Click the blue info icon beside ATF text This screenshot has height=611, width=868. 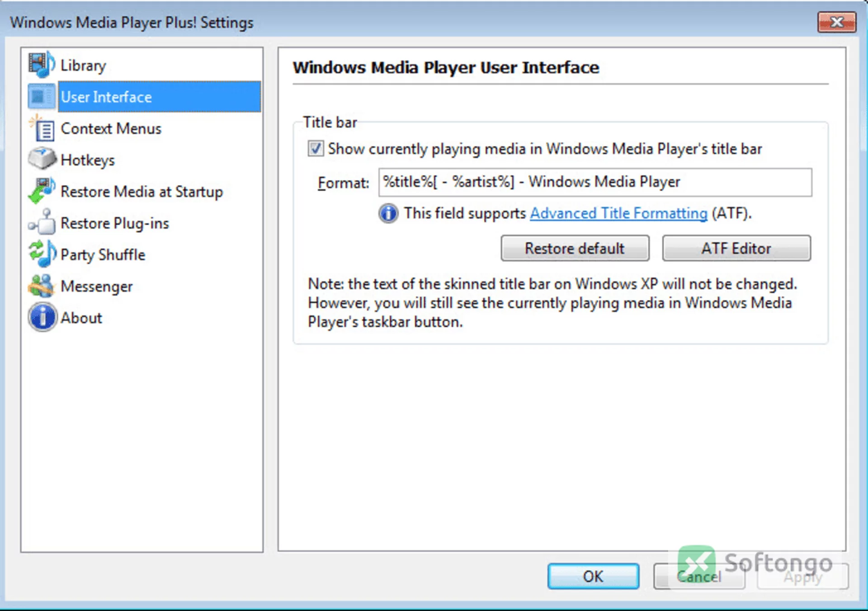pyautogui.click(x=388, y=213)
